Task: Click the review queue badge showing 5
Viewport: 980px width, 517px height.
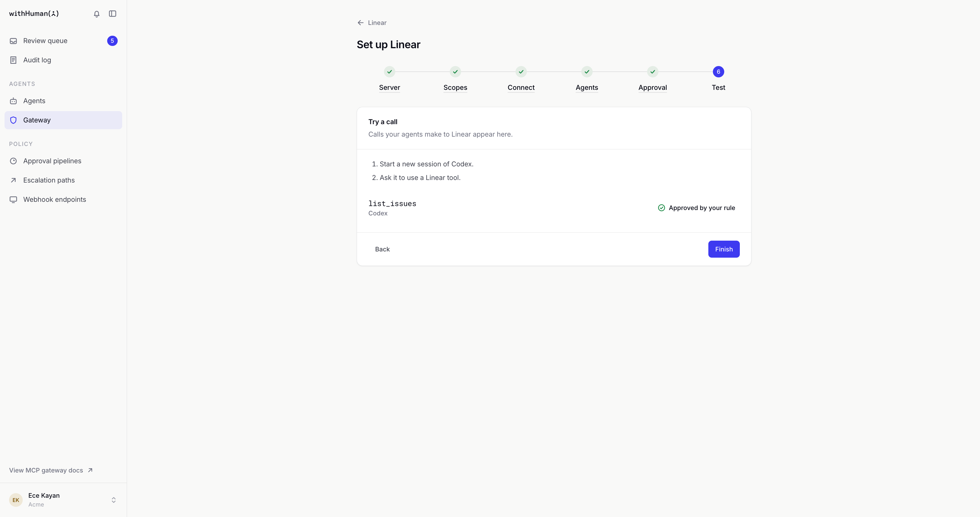Action: pos(112,41)
